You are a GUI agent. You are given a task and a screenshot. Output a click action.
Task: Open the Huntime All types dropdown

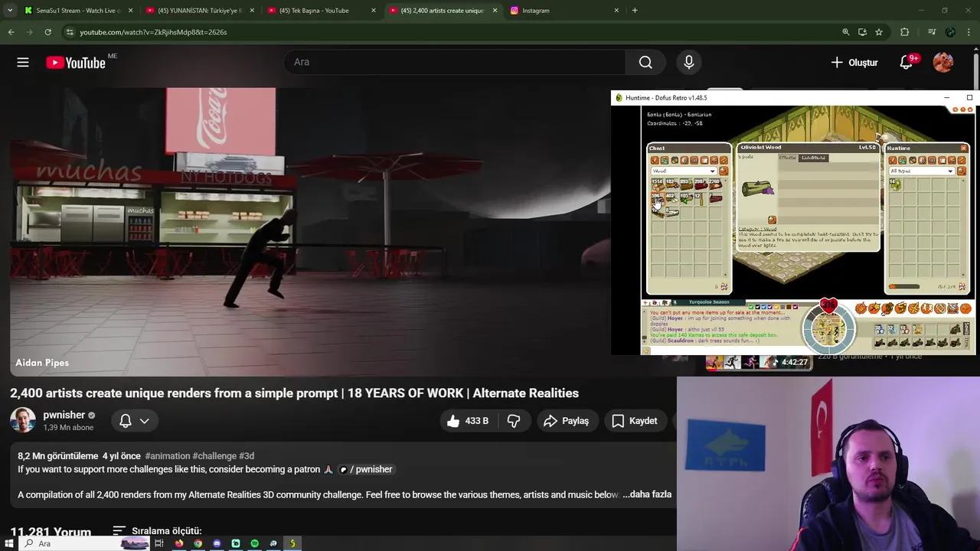[922, 171]
